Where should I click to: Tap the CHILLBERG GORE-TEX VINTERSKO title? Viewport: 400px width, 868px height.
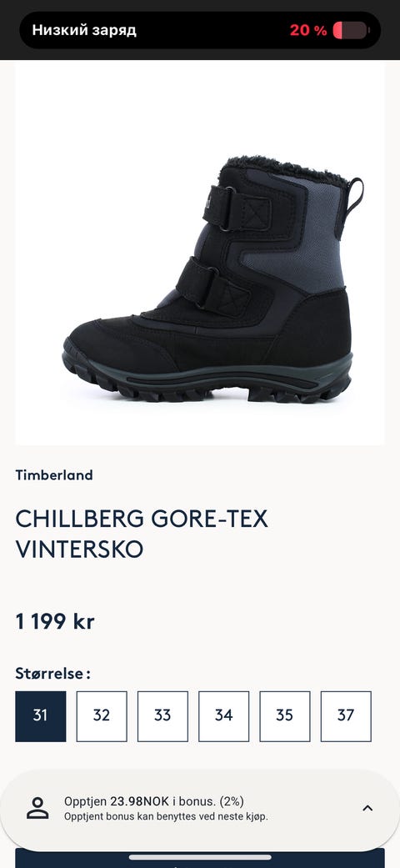(x=142, y=534)
